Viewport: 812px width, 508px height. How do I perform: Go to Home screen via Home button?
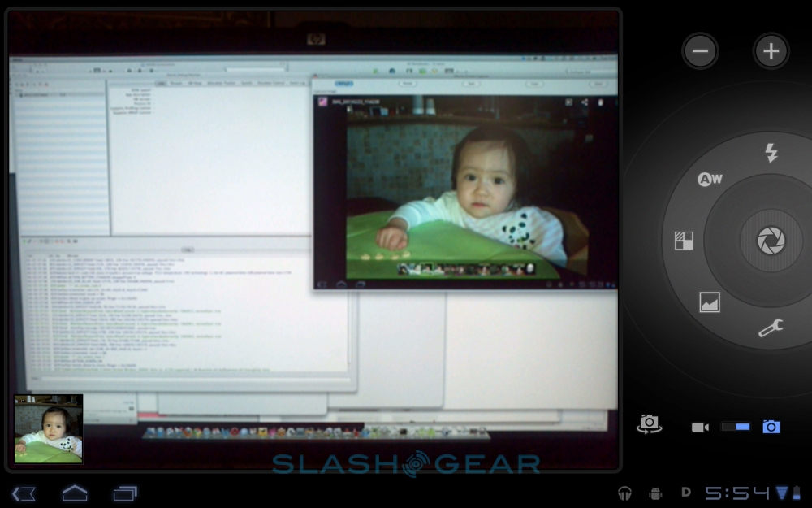coord(75,493)
